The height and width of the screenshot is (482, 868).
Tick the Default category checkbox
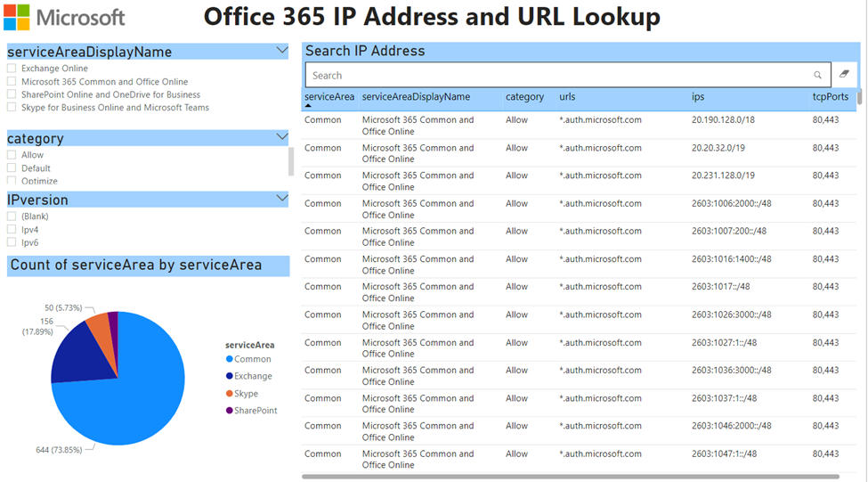[x=12, y=167]
